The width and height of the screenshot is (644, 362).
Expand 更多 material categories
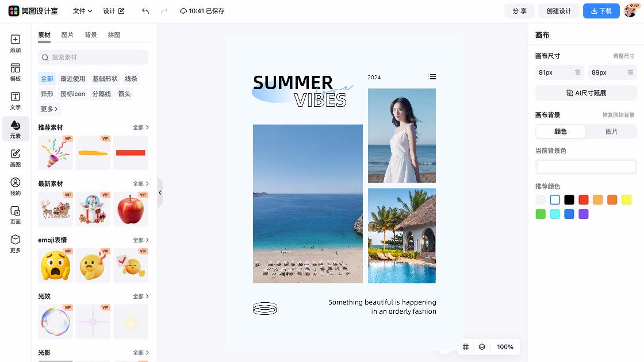click(49, 109)
